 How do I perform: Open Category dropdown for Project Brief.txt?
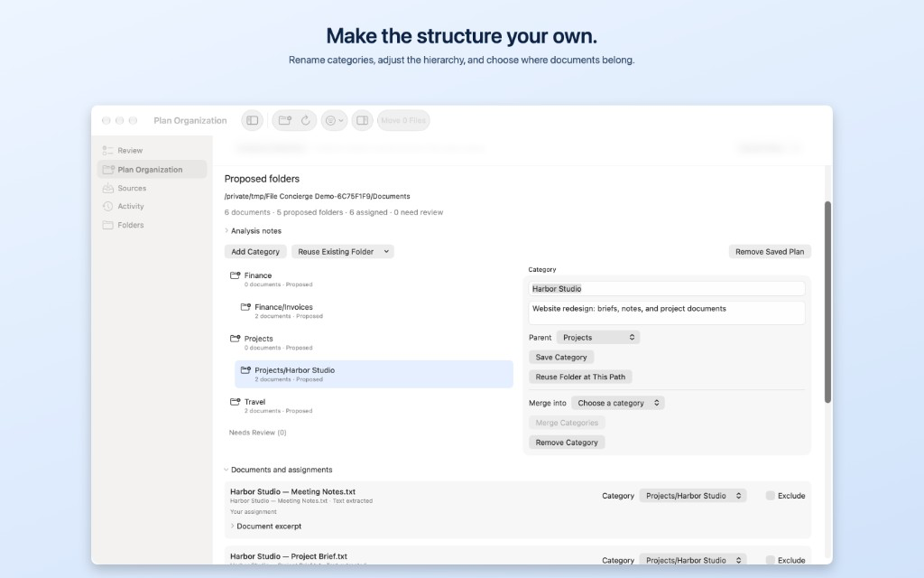(x=693, y=560)
